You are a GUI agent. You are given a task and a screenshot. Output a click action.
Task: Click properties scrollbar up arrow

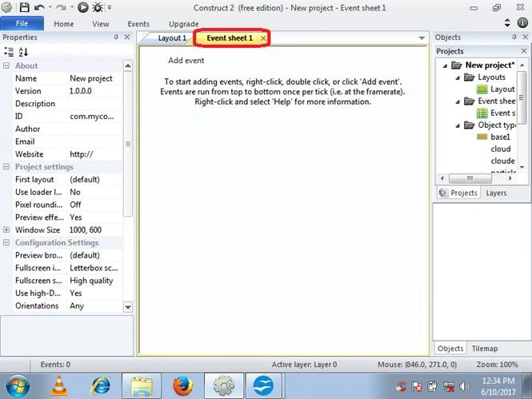coord(128,66)
